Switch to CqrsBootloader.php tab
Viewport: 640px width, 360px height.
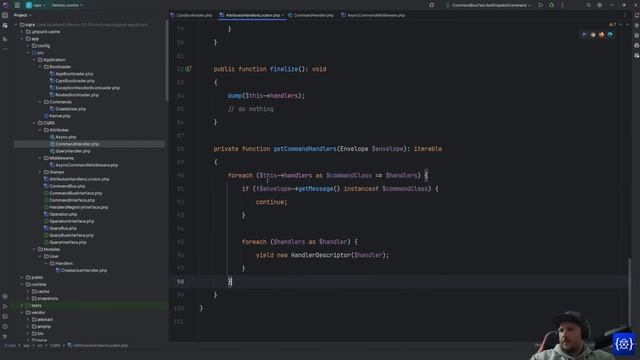tap(191, 15)
